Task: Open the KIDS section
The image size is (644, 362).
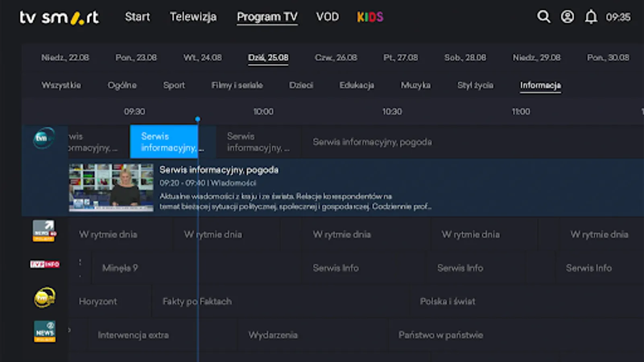Action: (370, 17)
